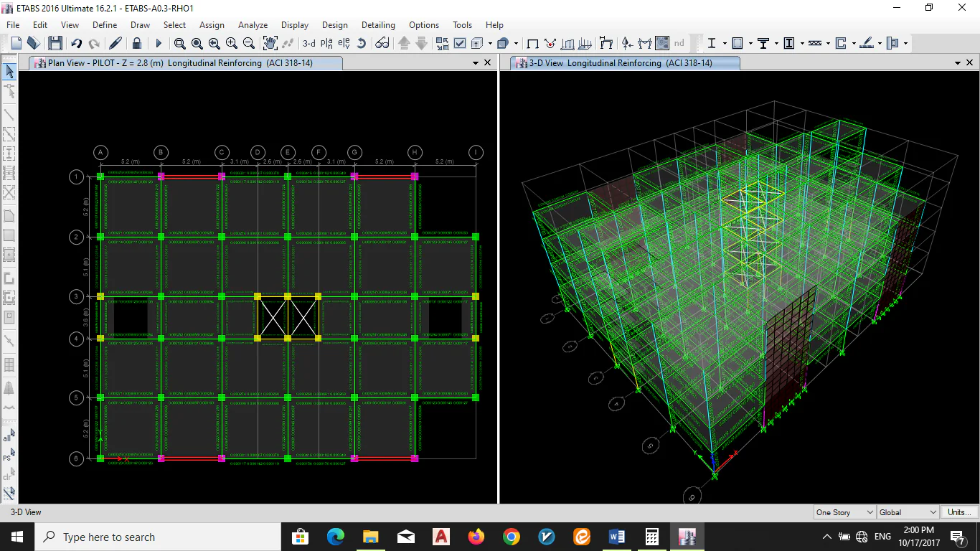980x551 pixels.
Task: Close the Plan View panel
Action: (488, 63)
